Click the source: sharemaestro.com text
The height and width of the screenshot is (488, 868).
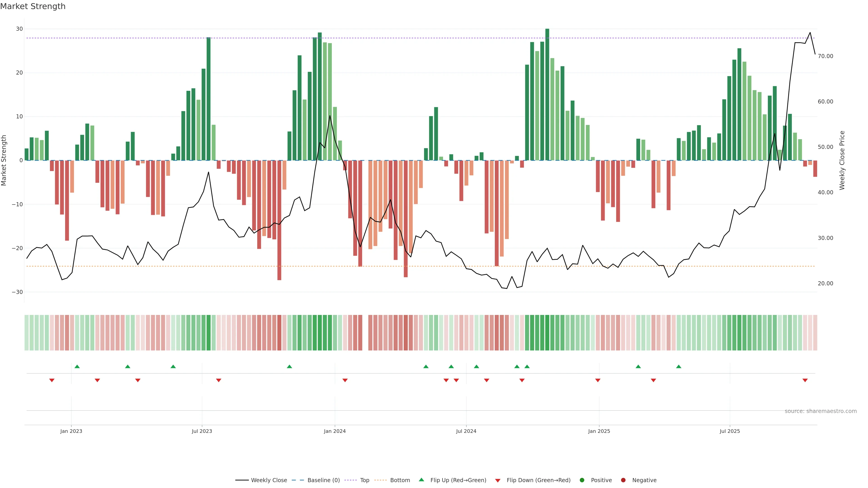coord(821,411)
